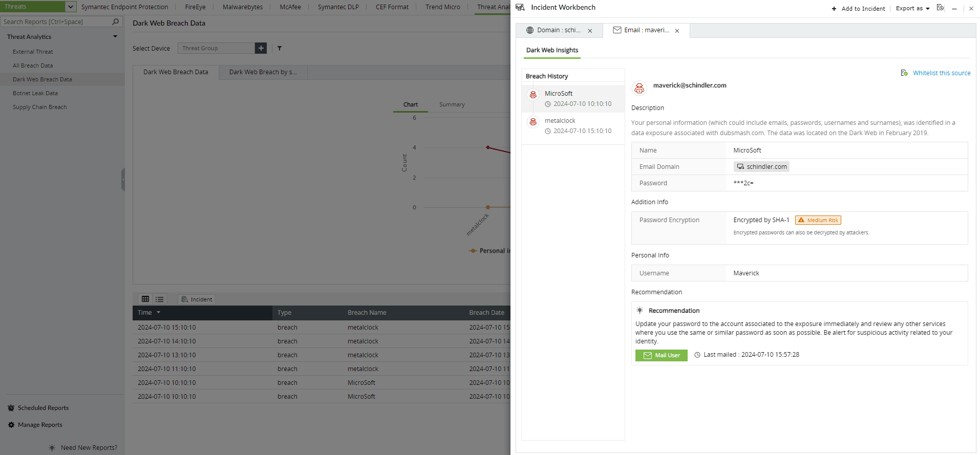Image resolution: width=980 pixels, height=455 pixels.
Task: Open Scheduled Reports
Action: pos(43,408)
